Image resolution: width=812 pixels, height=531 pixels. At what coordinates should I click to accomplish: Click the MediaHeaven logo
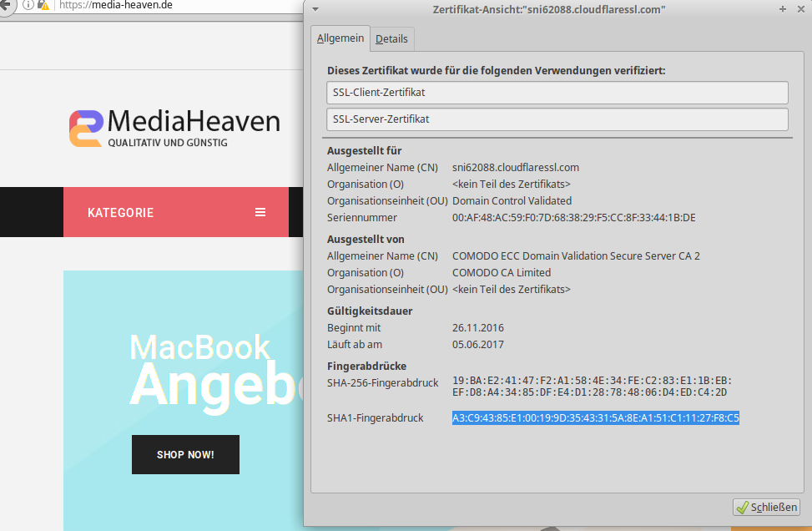[x=174, y=128]
